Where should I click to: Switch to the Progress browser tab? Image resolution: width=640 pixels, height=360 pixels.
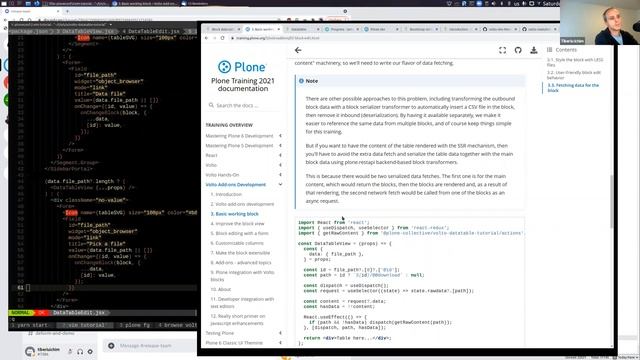pyautogui.click(x=342, y=29)
